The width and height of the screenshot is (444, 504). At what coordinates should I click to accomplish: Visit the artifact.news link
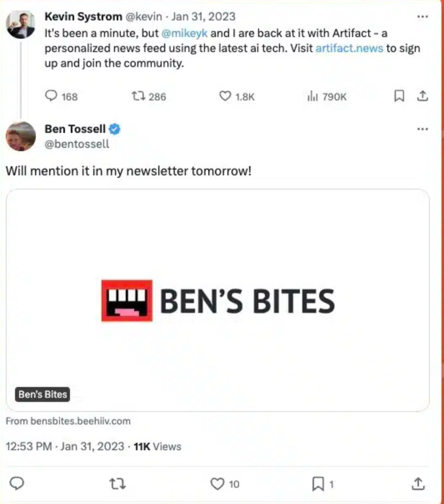(x=349, y=48)
